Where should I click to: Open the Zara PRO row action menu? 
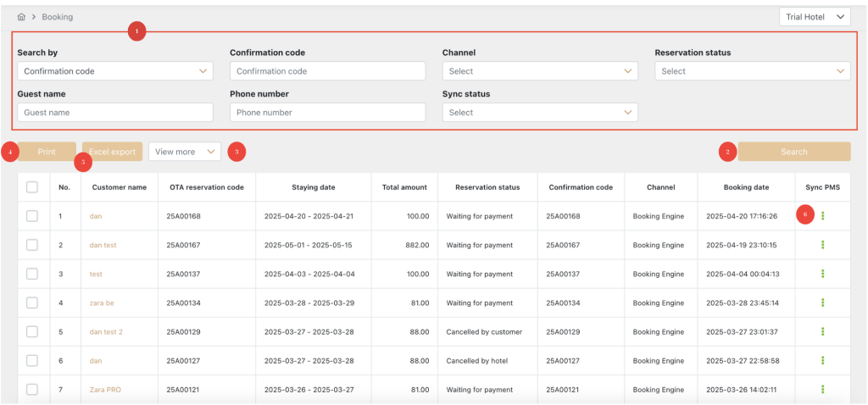pyautogui.click(x=822, y=389)
